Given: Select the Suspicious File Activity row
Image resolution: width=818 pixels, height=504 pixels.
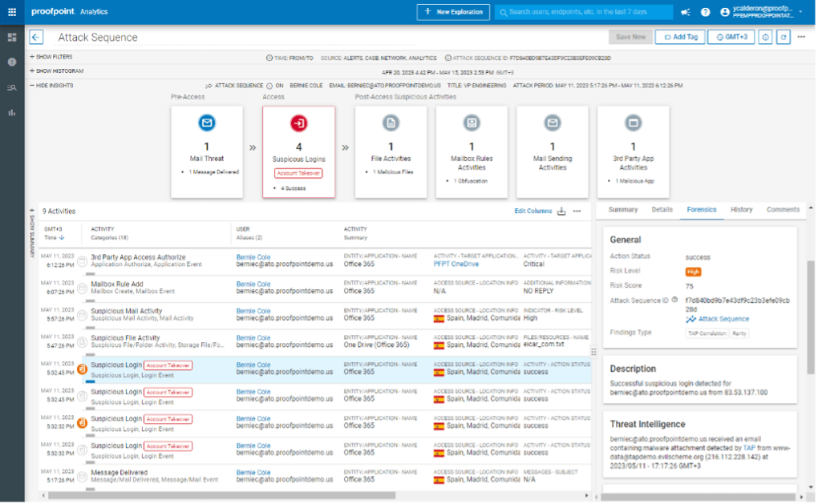Looking at the screenshot, I should click(315, 342).
